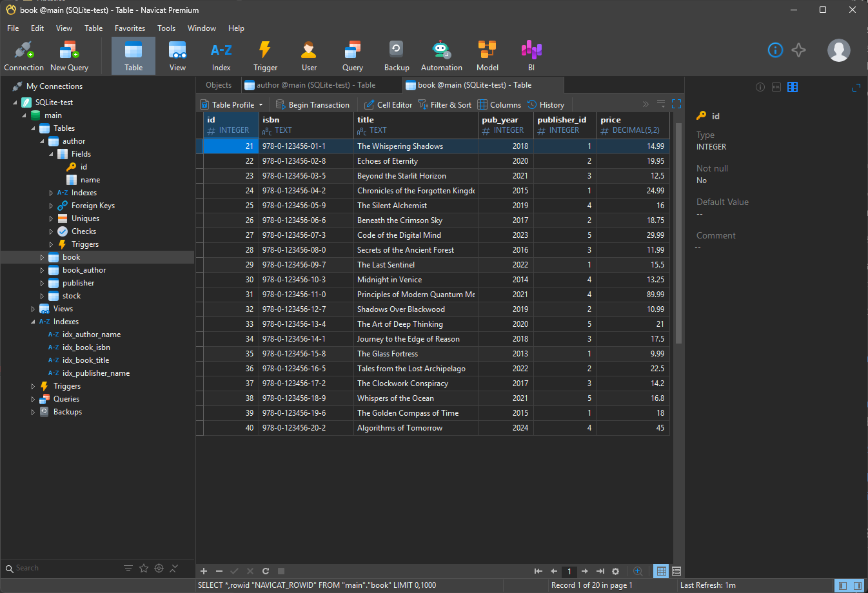Screen dimensions: 868x593
Task: Show the DDL panel icon
Action: (x=776, y=87)
